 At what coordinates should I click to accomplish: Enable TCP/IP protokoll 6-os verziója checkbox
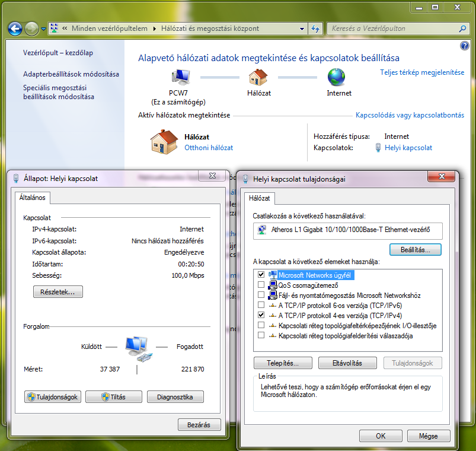[261, 305]
